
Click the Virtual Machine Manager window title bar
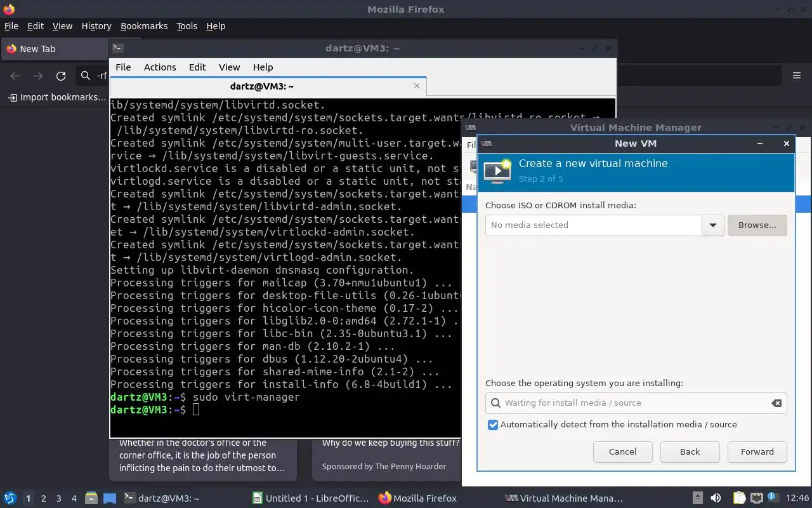tap(636, 128)
